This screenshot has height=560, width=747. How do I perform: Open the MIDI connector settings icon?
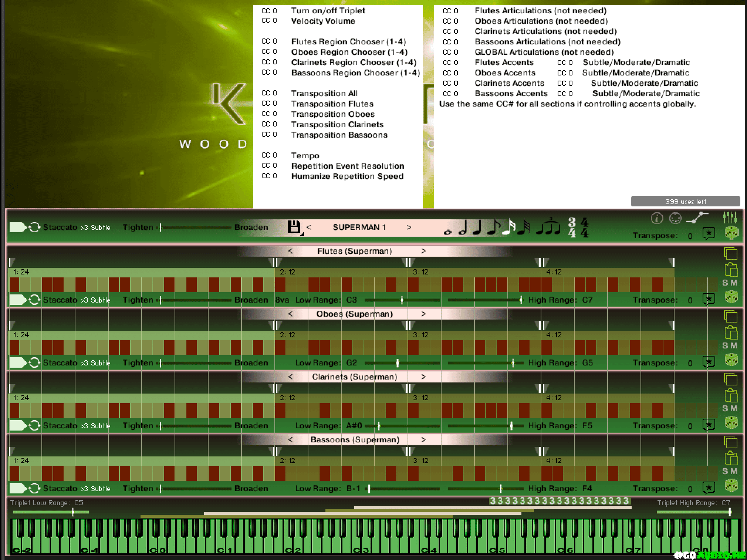click(x=675, y=219)
